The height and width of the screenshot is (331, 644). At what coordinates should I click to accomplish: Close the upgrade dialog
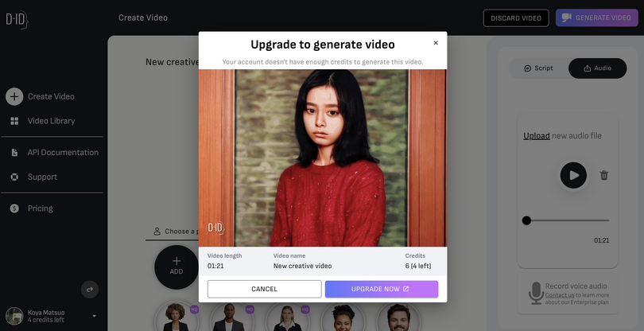pos(436,43)
